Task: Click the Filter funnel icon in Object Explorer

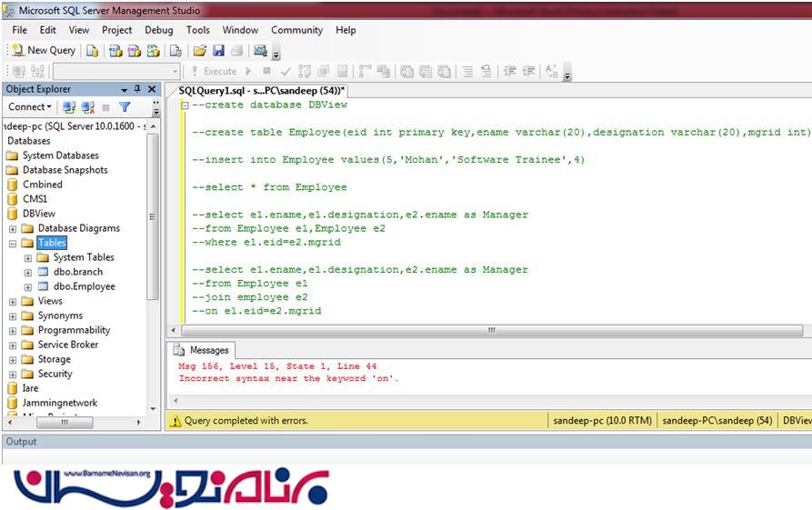Action: tap(125, 107)
